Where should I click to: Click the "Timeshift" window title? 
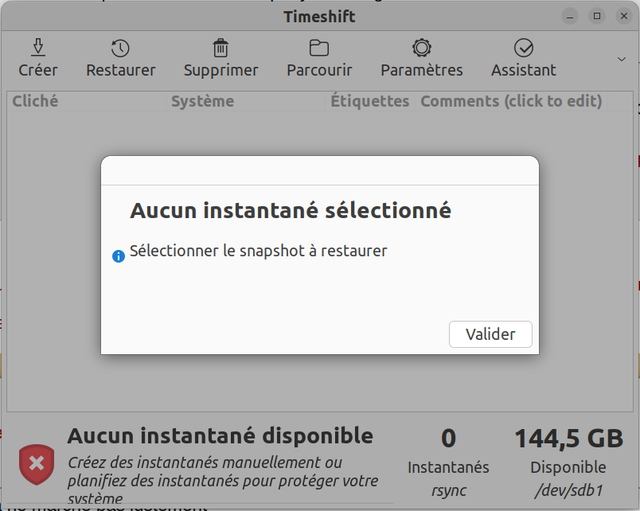point(320,17)
